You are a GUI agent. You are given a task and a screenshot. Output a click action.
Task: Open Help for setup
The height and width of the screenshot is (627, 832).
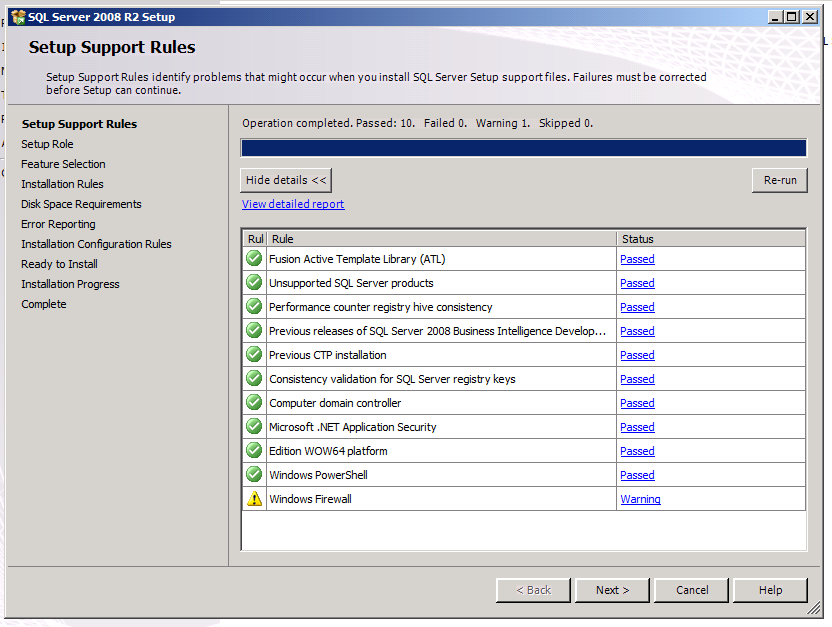[770, 590]
